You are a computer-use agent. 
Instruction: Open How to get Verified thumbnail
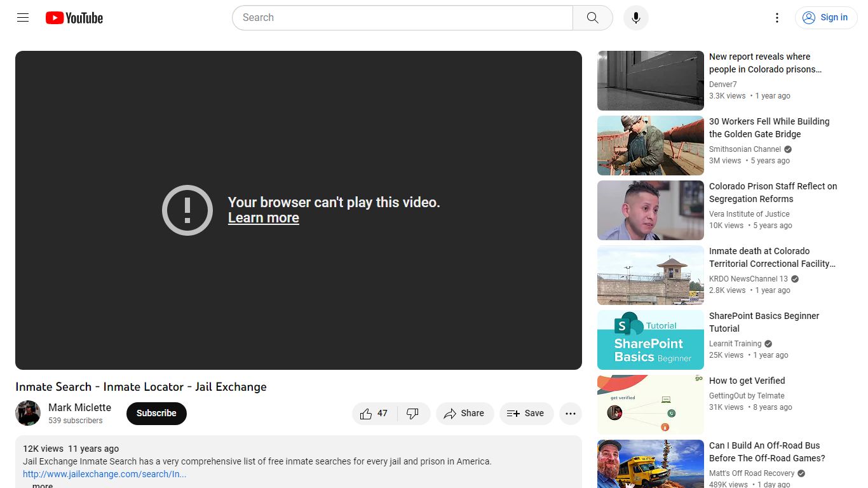(x=651, y=405)
